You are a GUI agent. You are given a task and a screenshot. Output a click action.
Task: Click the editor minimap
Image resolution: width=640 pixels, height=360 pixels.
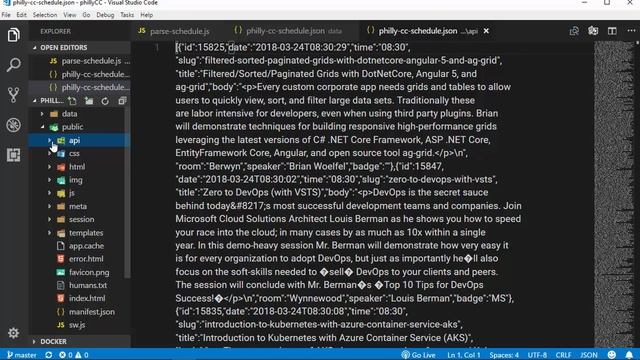coord(613,194)
